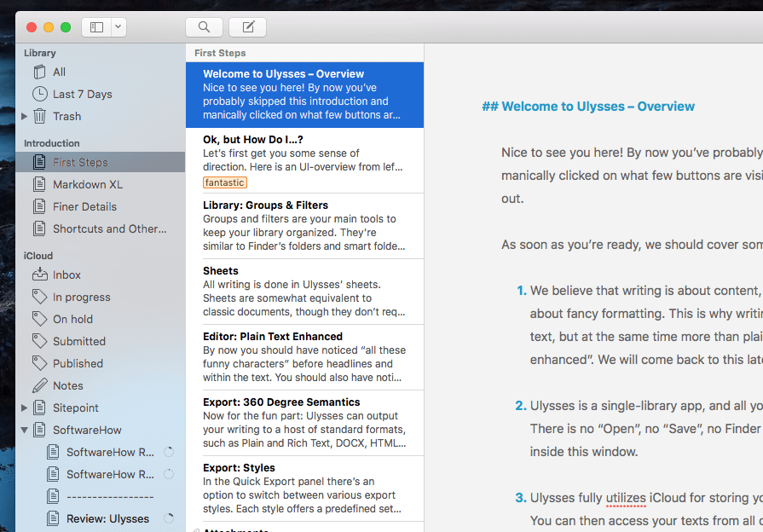This screenshot has height=532, width=763.
Task: Select the dashed-line separator group
Action: click(x=101, y=496)
